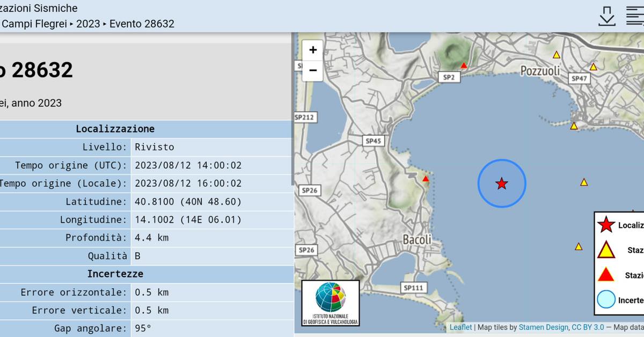The image size is (644, 337).
Task: Select the Evento 28632 breadcrumb
Action: (142, 24)
